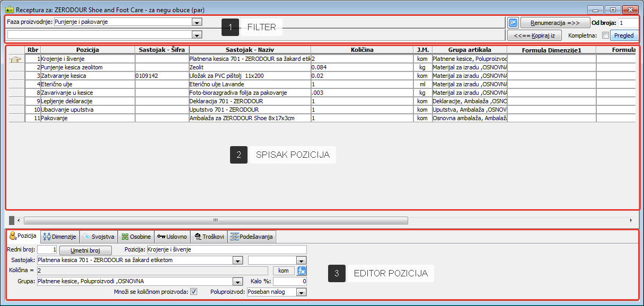Viewport: 644px width, 306px height.
Task: Open the Podešavanja tab
Action: click(x=251, y=237)
